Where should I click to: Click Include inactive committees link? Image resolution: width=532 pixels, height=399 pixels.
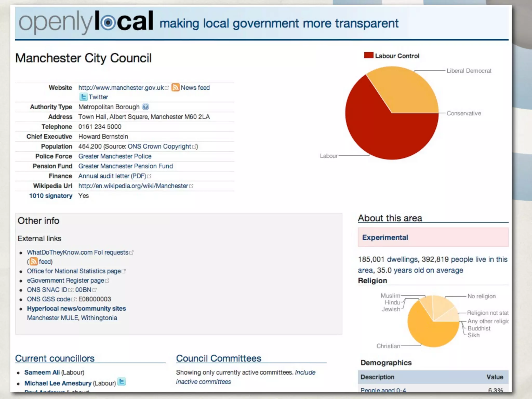click(x=305, y=373)
